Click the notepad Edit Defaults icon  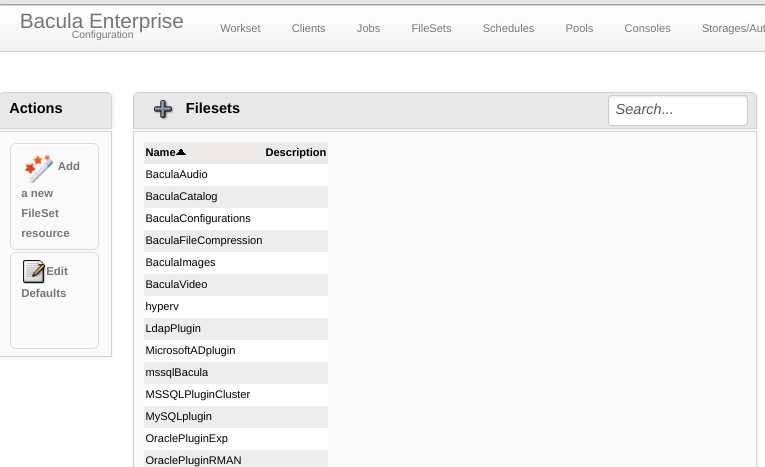(x=33, y=271)
